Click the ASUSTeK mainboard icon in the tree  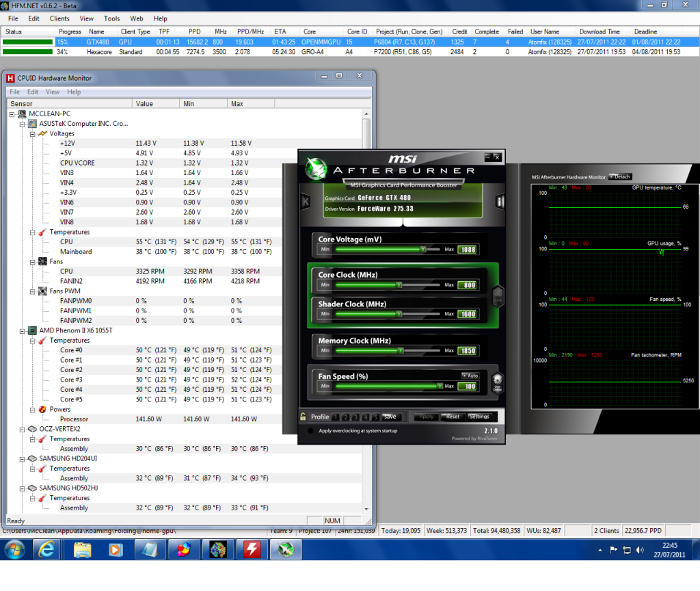pos(32,124)
